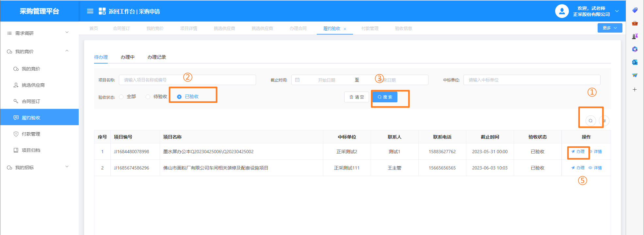The width and height of the screenshot is (644, 235).
Task: Click the hamburger menu collapse icon
Action: (x=90, y=11)
